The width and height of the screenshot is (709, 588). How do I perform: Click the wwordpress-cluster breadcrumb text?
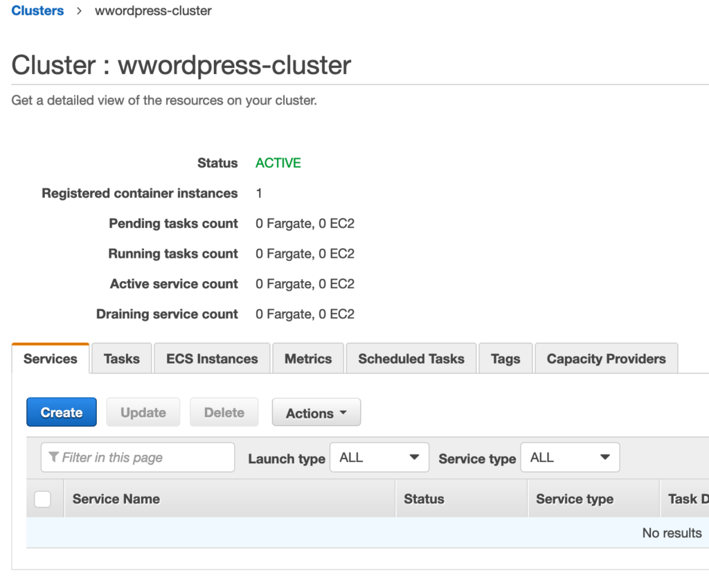(153, 10)
